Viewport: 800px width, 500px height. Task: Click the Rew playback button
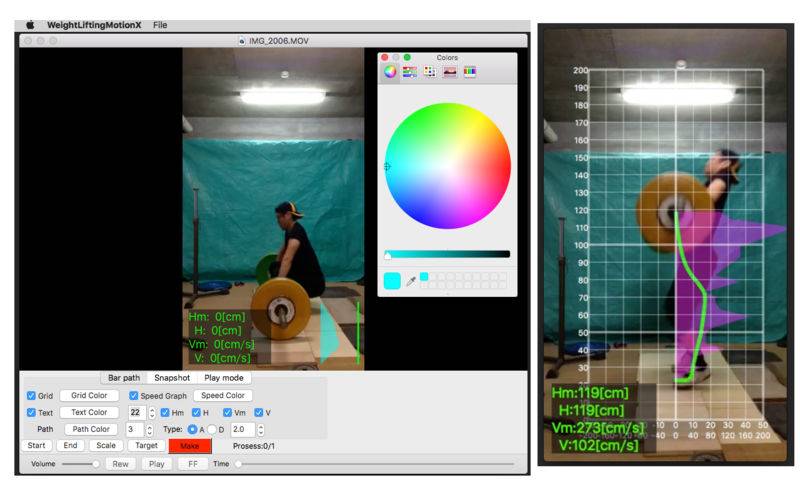[x=120, y=464]
